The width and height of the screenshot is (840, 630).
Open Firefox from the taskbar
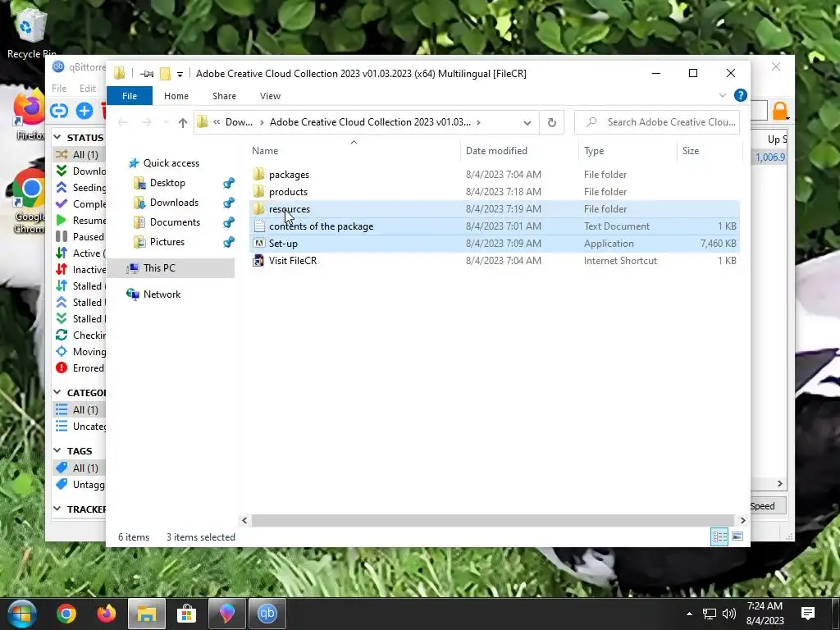(107, 614)
